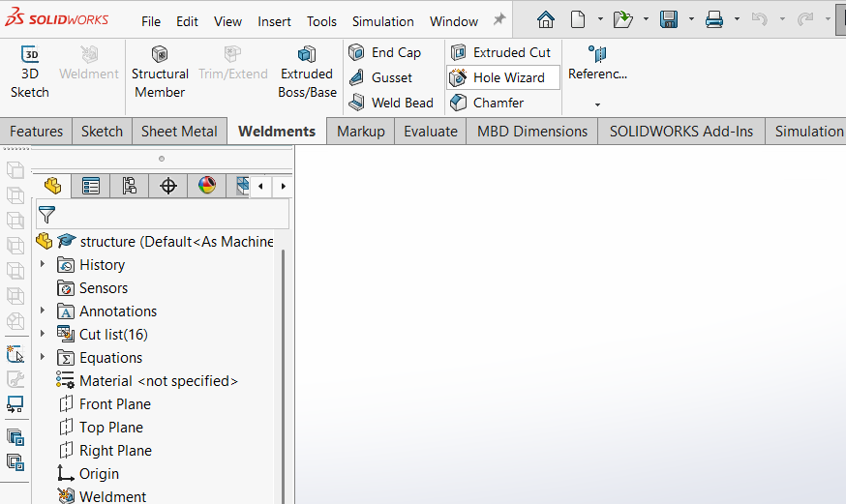846x504 pixels.
Task: Open the View menu
Action: click(227, 21)
